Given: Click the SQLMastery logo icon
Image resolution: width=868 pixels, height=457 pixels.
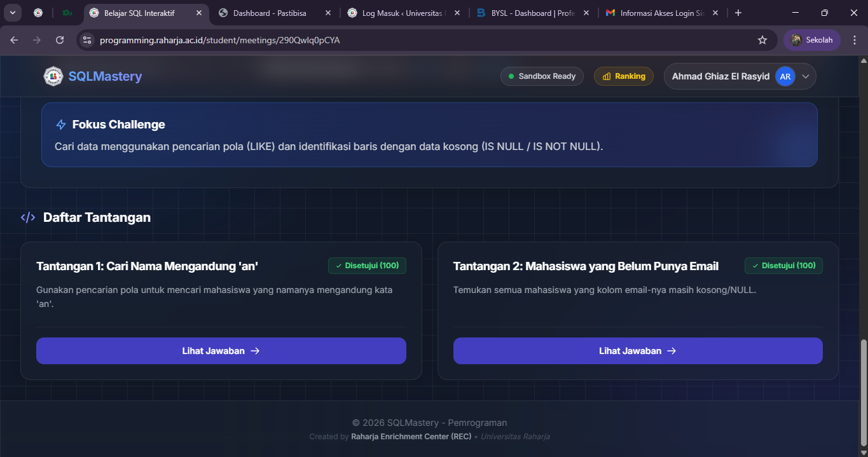Looking at the screenshot, I should pos(53,76).
